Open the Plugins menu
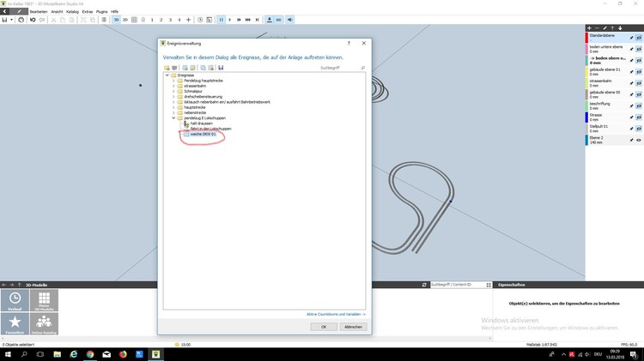 101,11
